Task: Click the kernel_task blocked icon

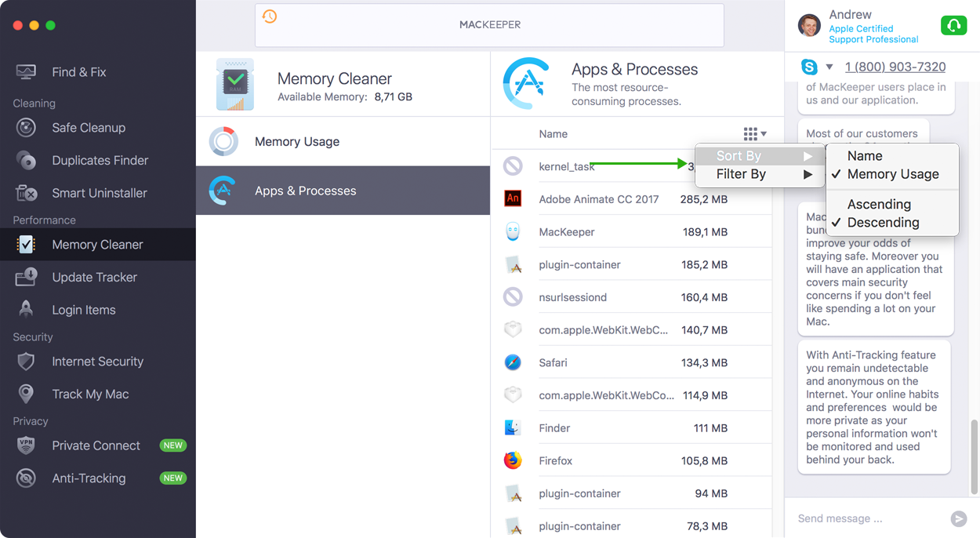Action: click(513, 166)
